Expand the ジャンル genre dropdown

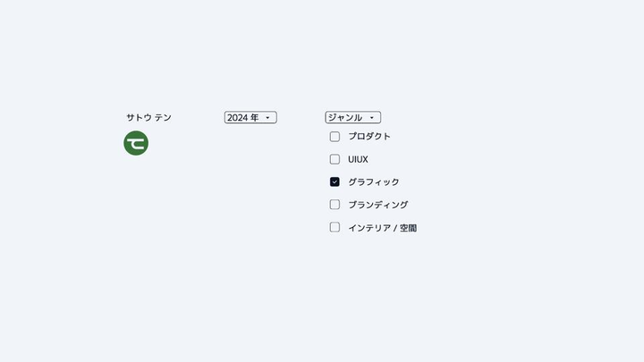pos(352,118)
